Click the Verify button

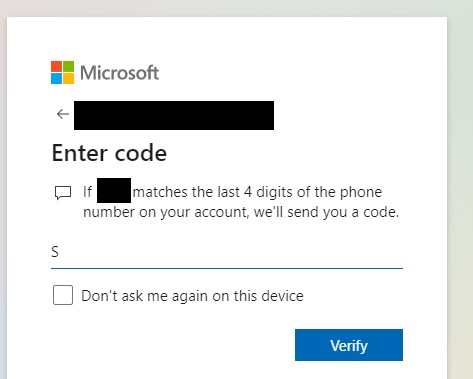click(349, 345)
